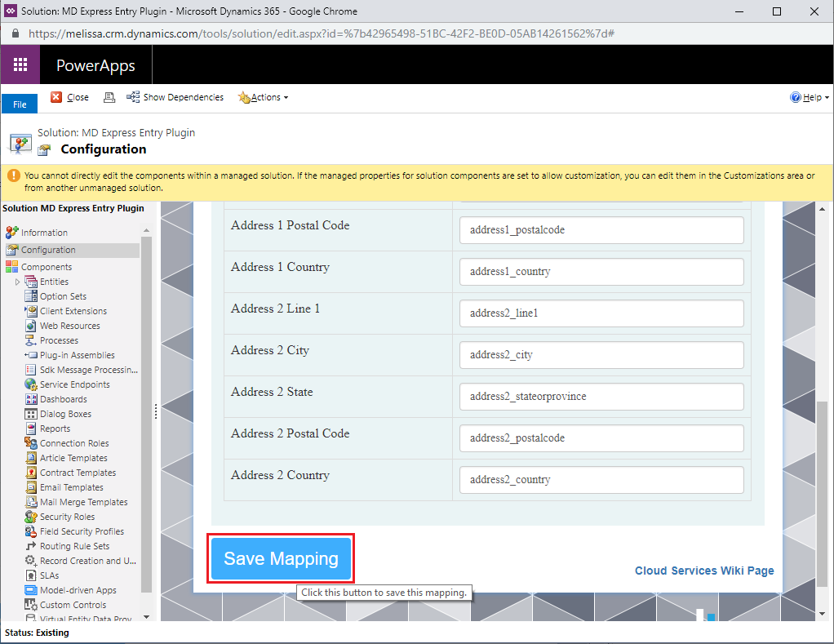This screenshot has width=834, height=644.
Task: Click the sidebar scroll down arrow
Action: pos(146,616)
